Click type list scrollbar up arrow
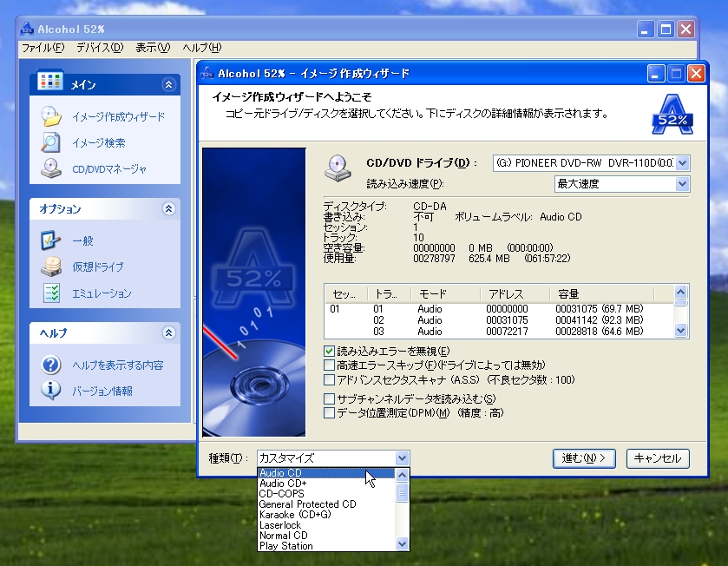Screen dimensions: 728x566 402,475
